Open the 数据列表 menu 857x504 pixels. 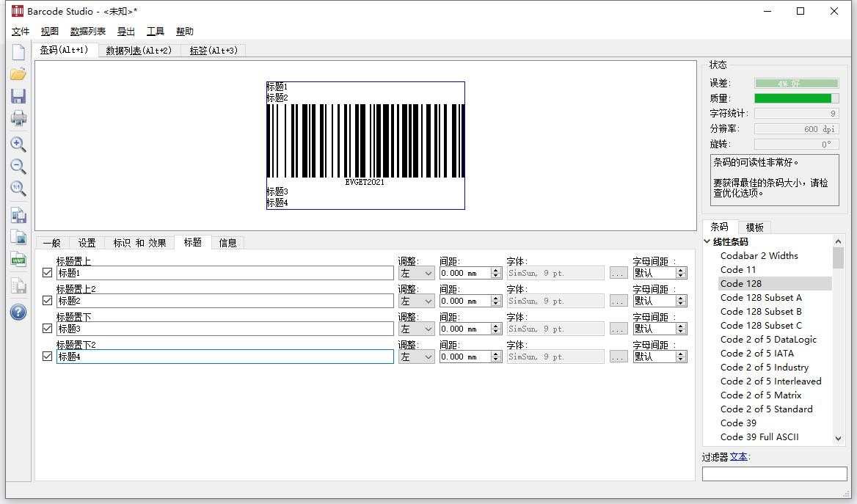88,31
